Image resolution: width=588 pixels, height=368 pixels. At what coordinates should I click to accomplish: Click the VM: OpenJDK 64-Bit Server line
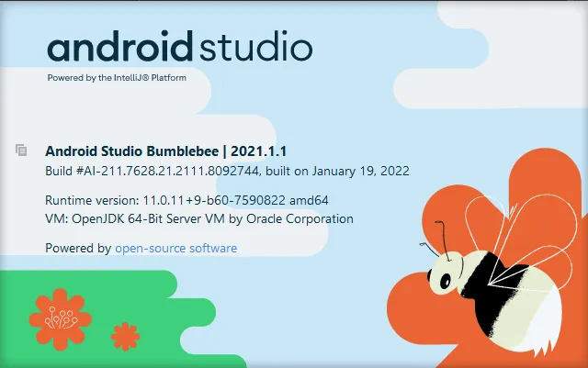198,218
